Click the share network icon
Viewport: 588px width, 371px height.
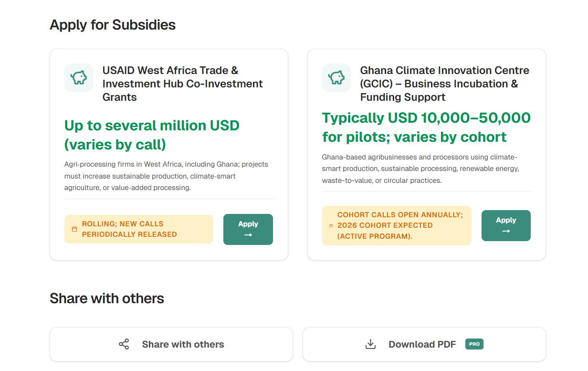pos(124,344)
